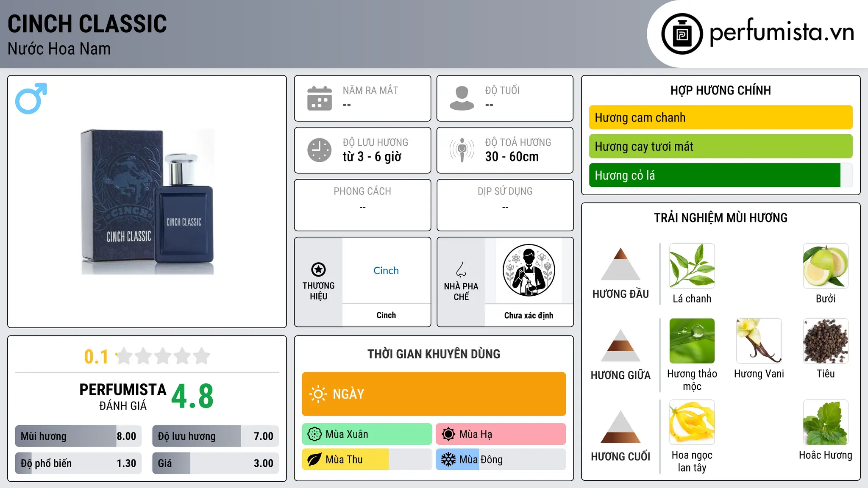Click the leaf icon for Mùa Thu

314,460
